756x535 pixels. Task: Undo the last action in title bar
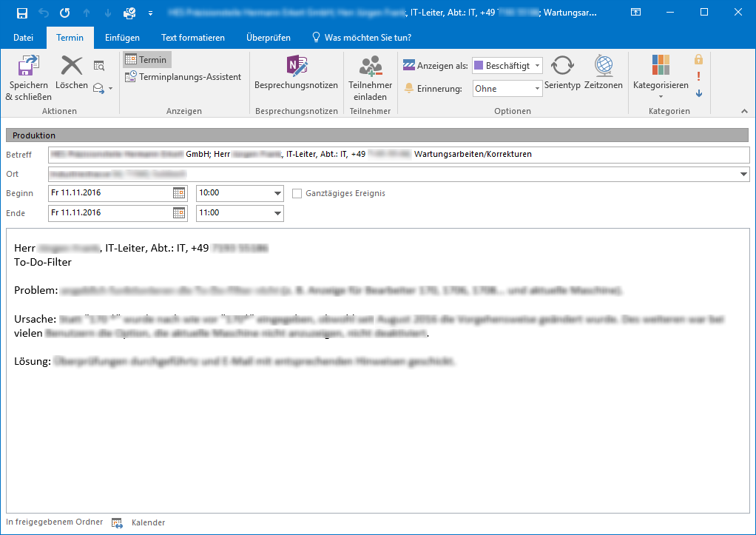coord(44,13)
